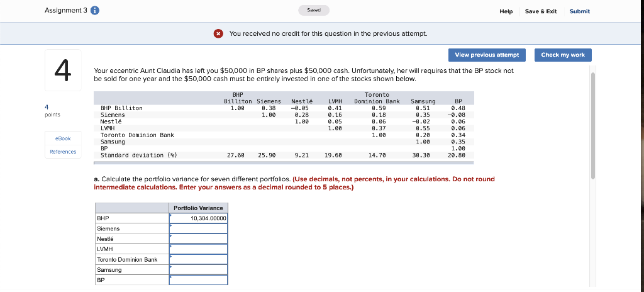644x292 pixels.
Task: Click Save & Exit
Action: 540,11
